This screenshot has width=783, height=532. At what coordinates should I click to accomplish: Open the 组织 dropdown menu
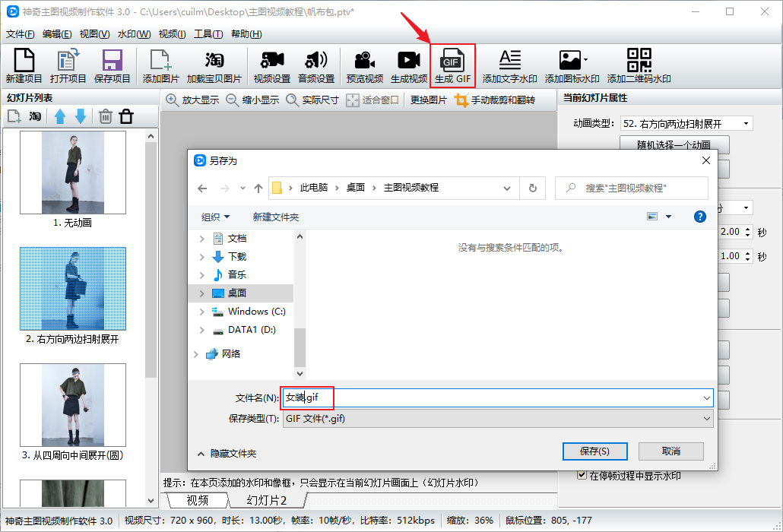point(215,217)
